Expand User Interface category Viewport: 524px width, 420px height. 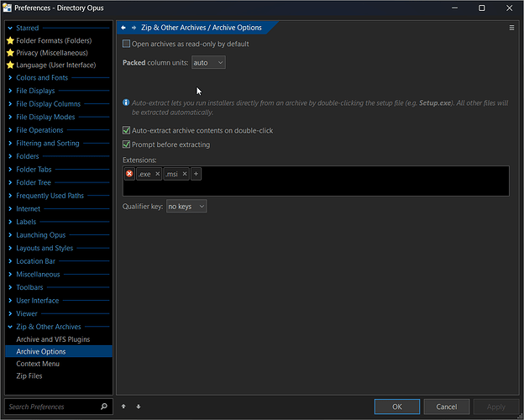coord(10,300)
